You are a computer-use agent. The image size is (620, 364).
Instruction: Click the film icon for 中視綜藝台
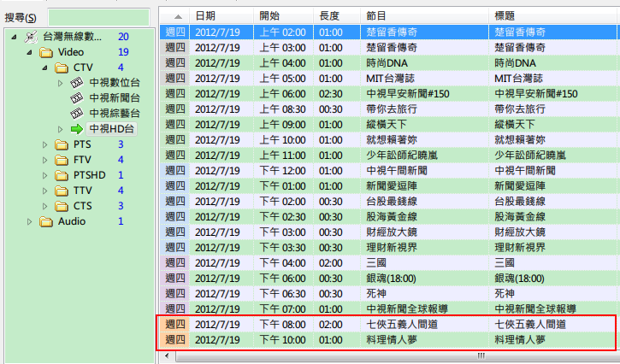click(77, 114)
